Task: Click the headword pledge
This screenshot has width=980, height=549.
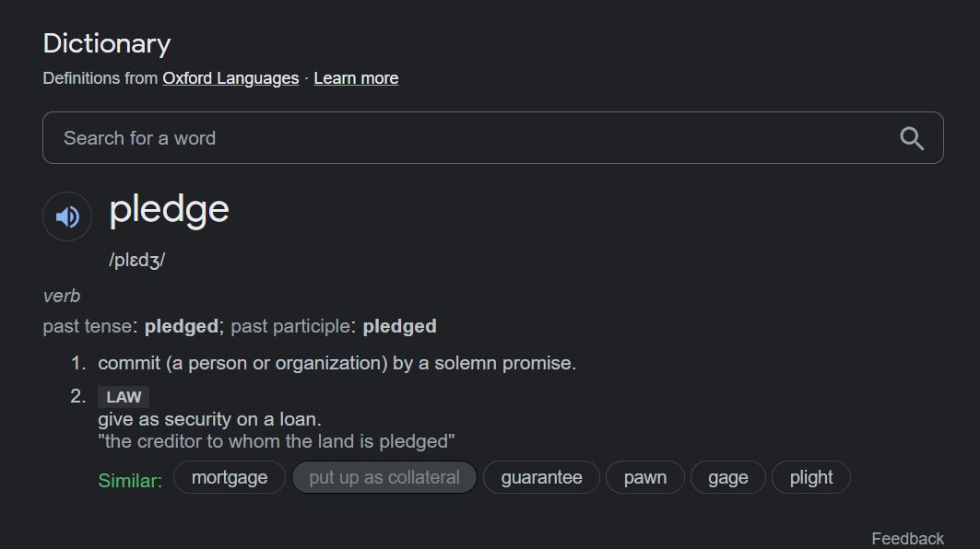Action: [x=170, y=210]
